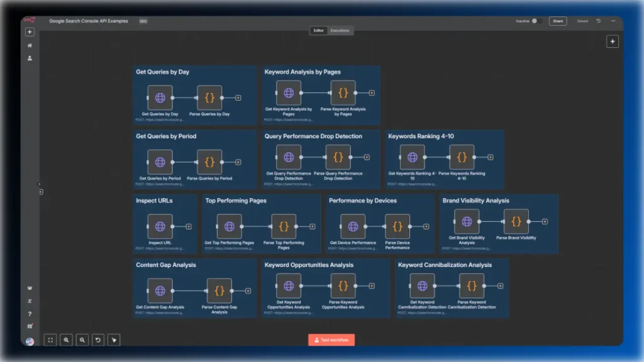Open the add node panel plus button

click(613, 41)
